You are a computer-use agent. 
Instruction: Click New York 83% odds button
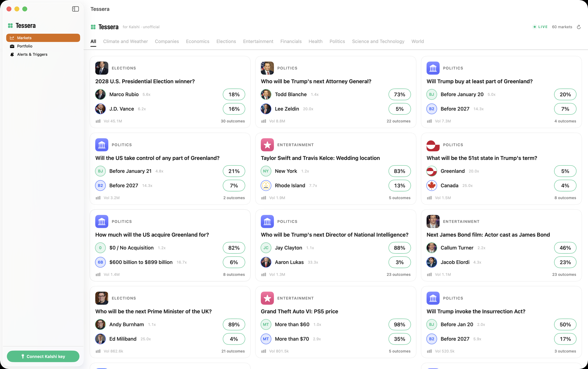[x=400, y=171]
